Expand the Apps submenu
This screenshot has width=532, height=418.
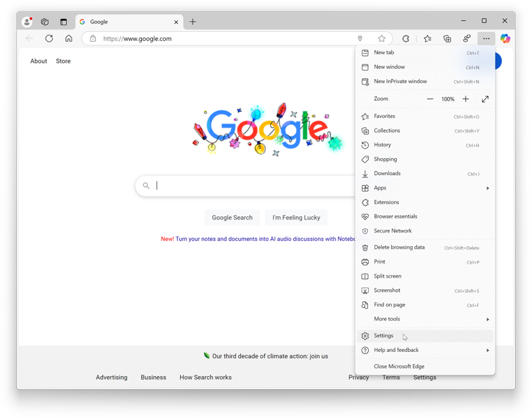click(425, 188)
